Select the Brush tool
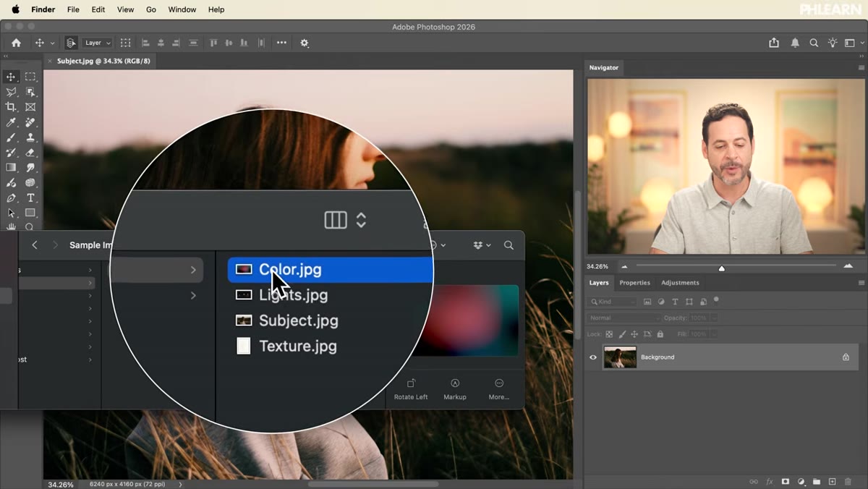The height and width of the screenshot is (489, 868). (11, 137)
